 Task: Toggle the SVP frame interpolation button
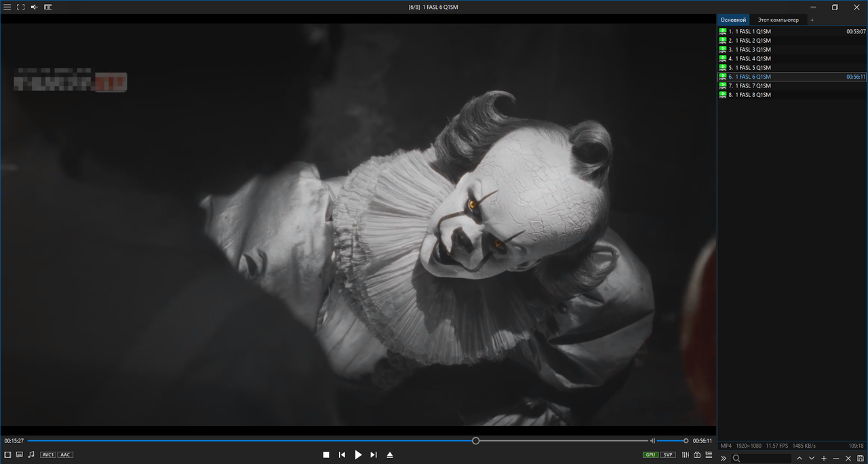pyautogui.click(x=668, y=455)
